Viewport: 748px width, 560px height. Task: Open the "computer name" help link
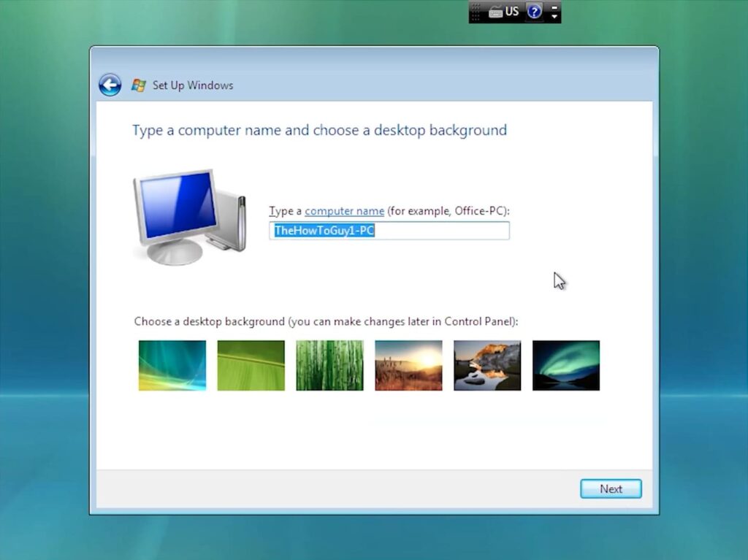click(x=344, y=211)
